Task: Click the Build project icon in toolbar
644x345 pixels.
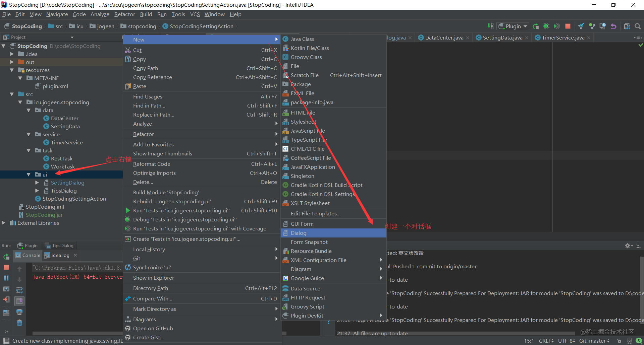Action: (x=491, y=26)
